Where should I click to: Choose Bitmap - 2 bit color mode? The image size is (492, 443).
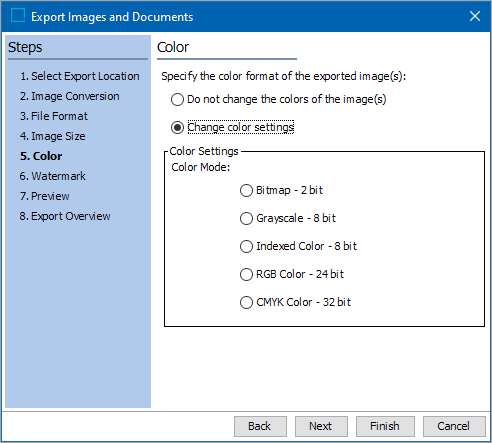point(246,190)
